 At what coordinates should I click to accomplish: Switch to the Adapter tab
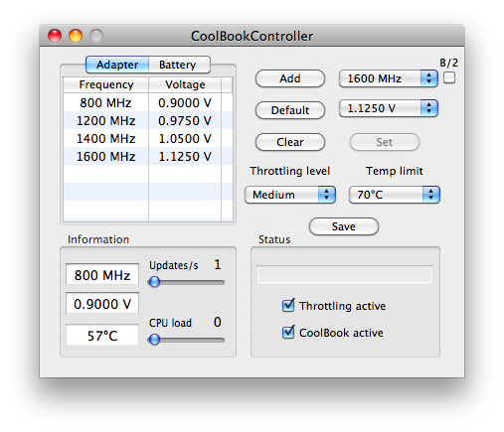pos(117,65)
